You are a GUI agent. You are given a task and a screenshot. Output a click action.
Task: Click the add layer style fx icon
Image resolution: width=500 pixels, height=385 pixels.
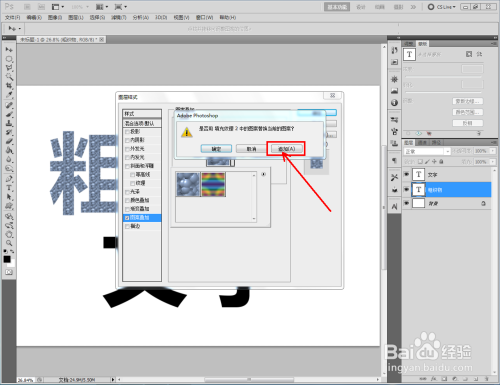pos(434,379)
